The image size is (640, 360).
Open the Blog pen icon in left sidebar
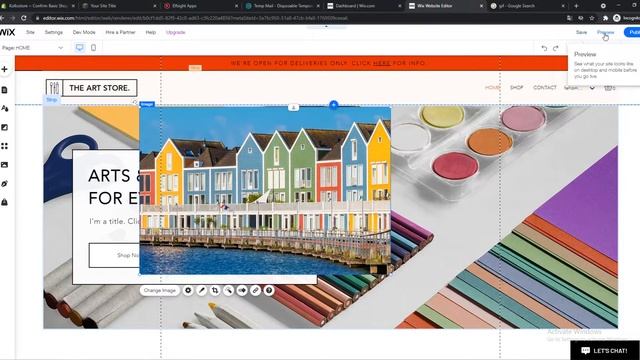[4, 184]
